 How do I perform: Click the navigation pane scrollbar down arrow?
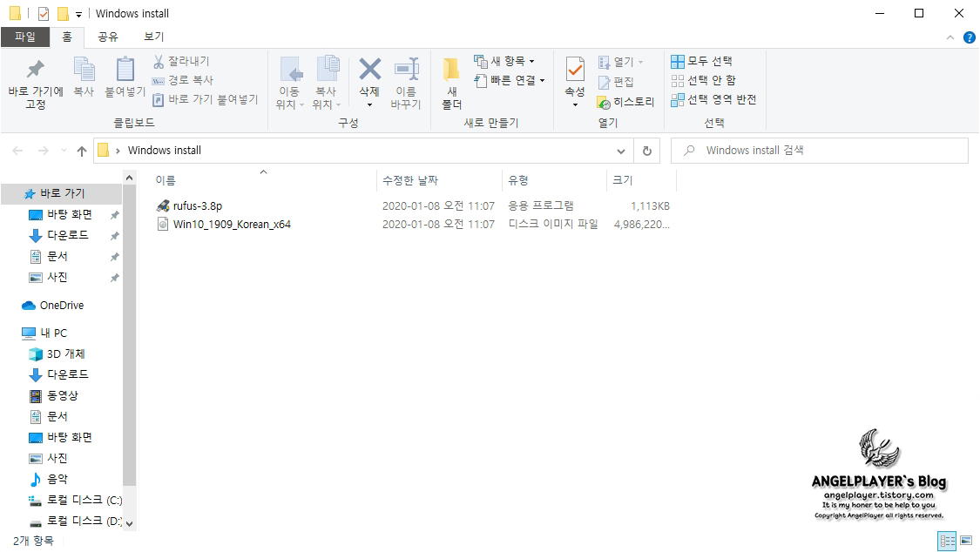point(130,524)
